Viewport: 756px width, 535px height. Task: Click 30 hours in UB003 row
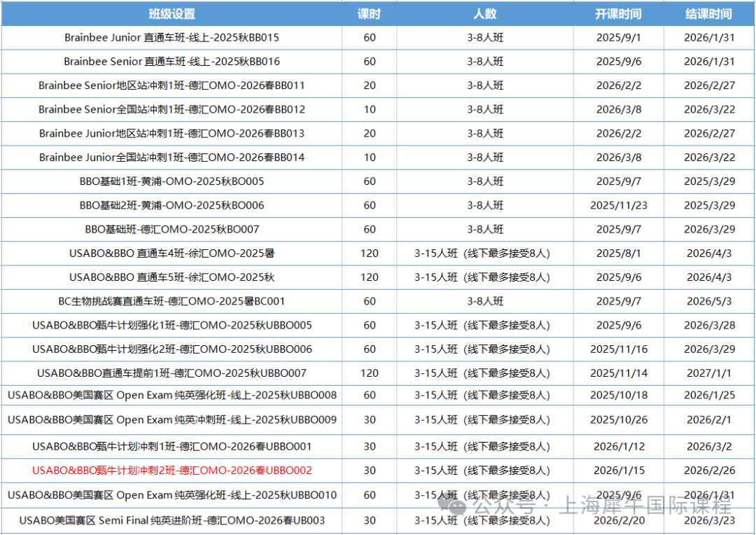click(370, 520)
